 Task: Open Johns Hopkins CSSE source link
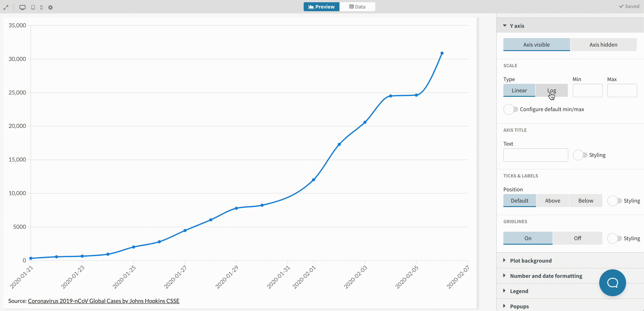pyautogui.click(x=103, y=301)
